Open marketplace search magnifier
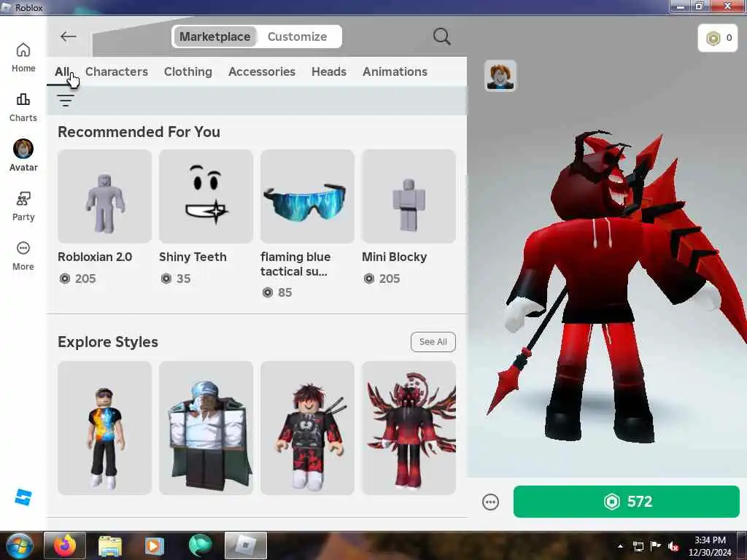The image size is (747, 560). pos(441,36)
